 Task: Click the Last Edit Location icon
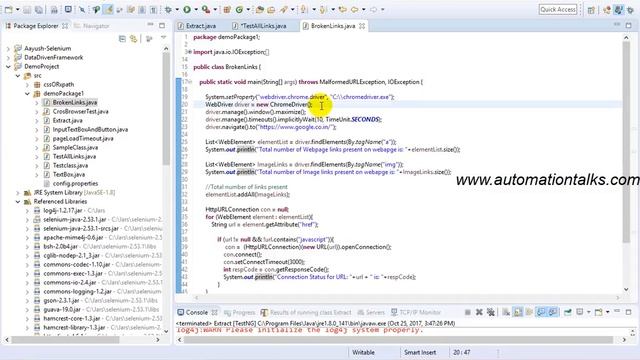click(x=343, y=9)
